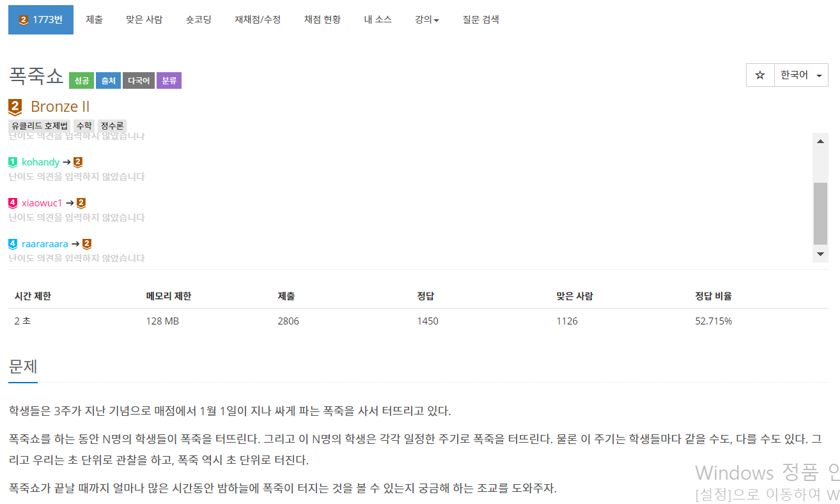Open the 재채점/수정 tab
This screenshot has width=840, height=504.
click(258, 20)
